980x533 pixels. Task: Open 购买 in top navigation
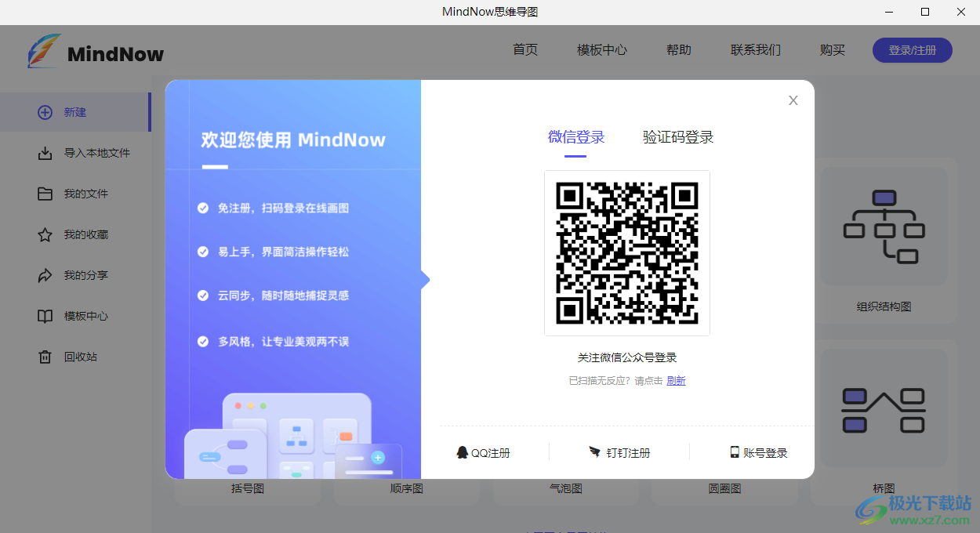tap(833, 50)
